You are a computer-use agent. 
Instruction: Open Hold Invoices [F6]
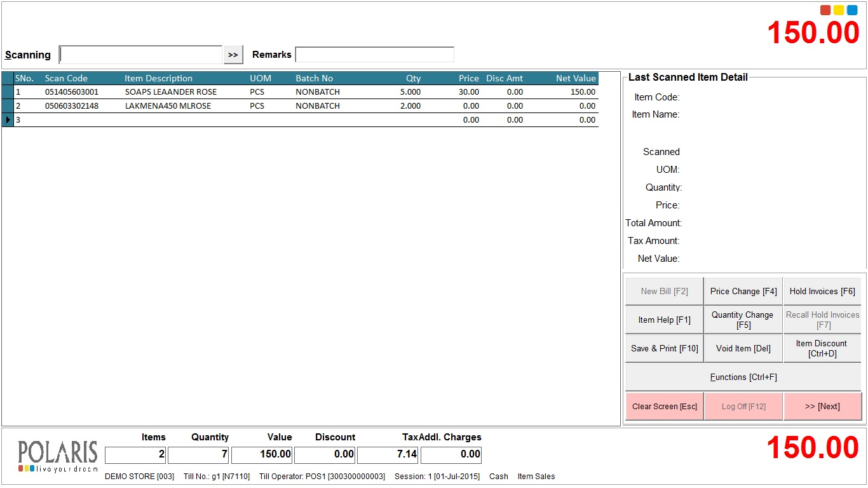822,292
